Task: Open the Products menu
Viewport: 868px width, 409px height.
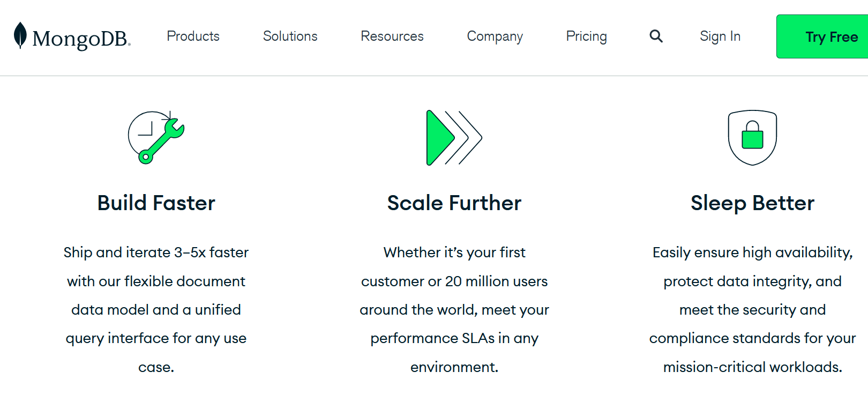Action: [193, 36]
